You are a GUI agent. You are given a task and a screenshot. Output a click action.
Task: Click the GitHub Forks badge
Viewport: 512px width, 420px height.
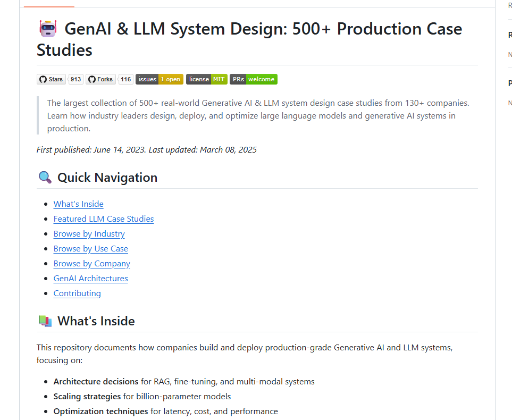pyautogui.click(x=100, y=79)
